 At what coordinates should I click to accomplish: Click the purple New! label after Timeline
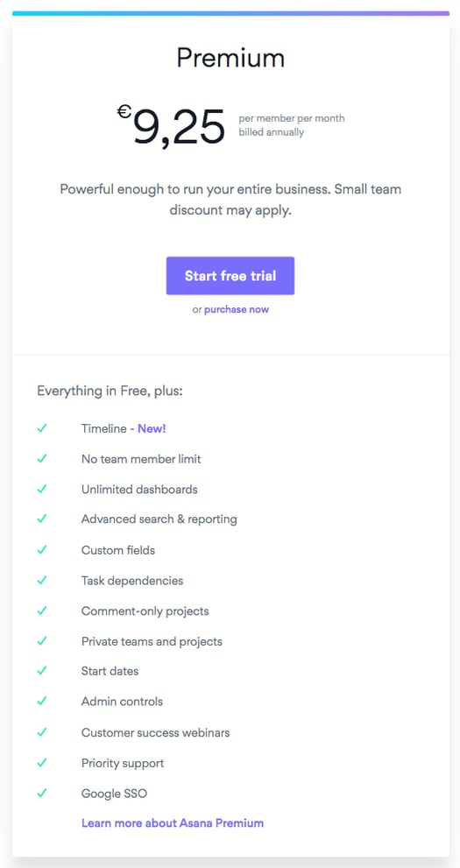coord(152,428)
